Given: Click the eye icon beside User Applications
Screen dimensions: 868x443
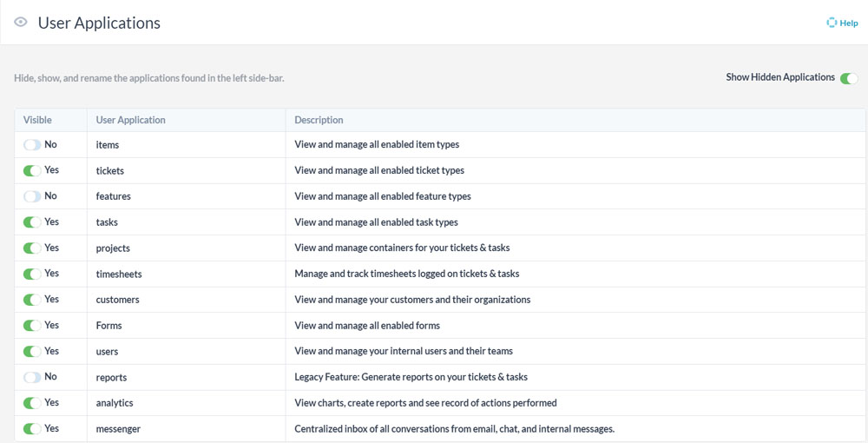Looking at the screenshot, I should [x=21, y=23].
